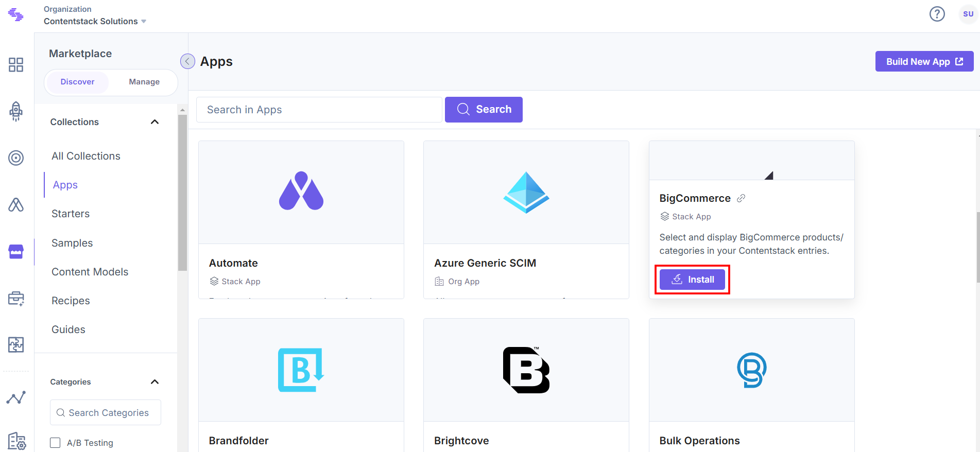The image size is (980, 452).
Task: Copy BigCommerce link via the chain icon
Action: click(x=741, y=198)
